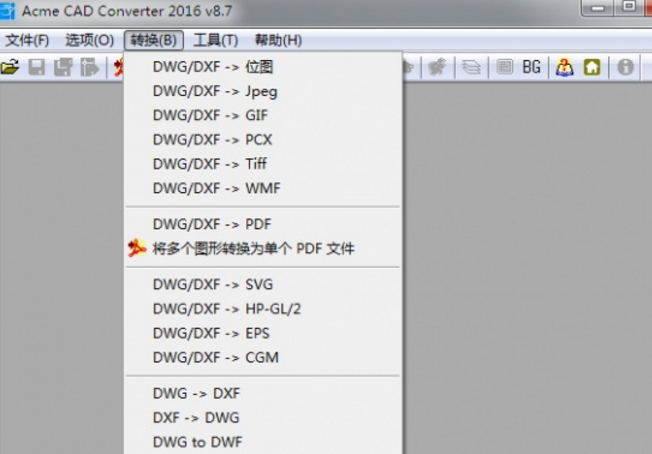
Task: Click the Acme CAD Converter title icon
Action: pos(7,11)
